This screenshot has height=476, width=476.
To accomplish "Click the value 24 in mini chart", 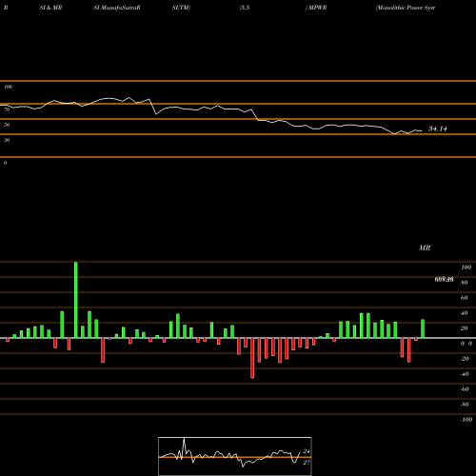I will (x=307, y=451).
